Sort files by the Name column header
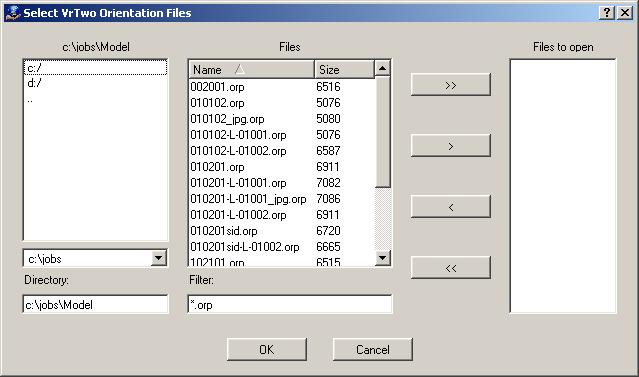Image resolution: width=639 pixels, height=377 pixels. [x=251, y=69]
